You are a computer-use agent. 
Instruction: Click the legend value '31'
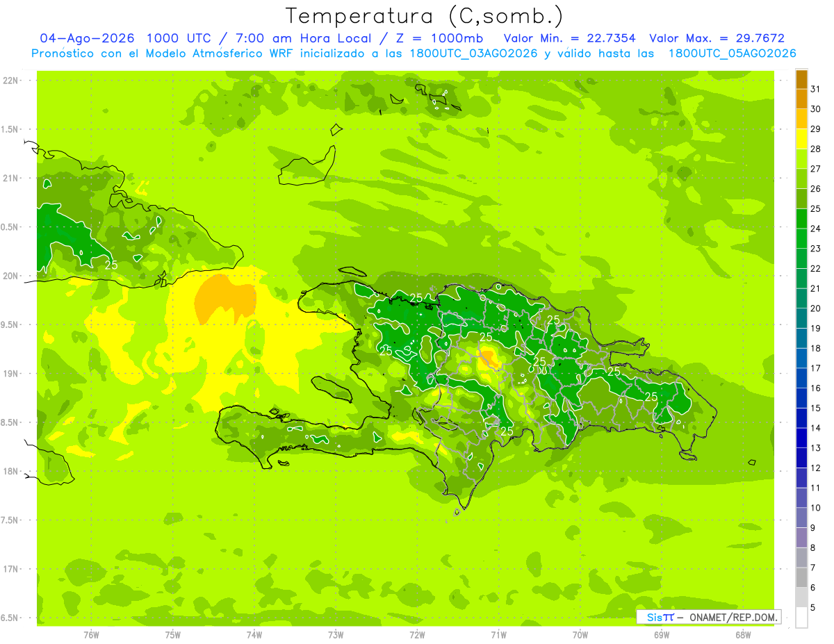click(816, 89)
